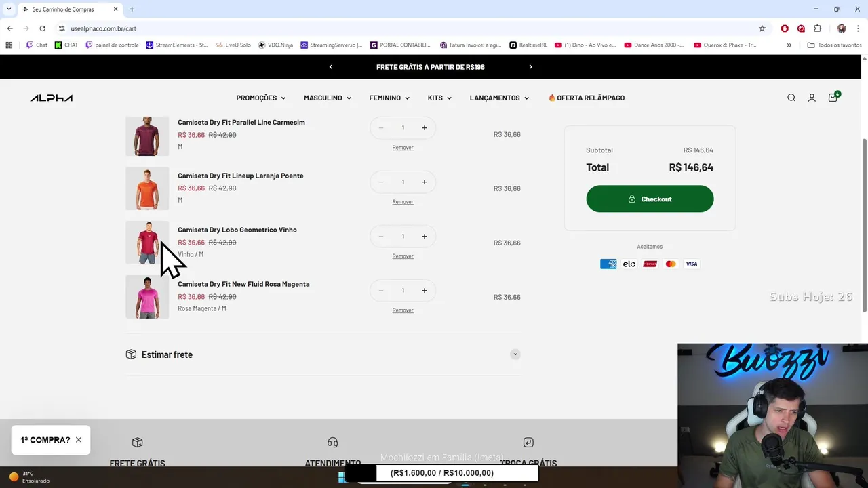
Task: Decrease quantity of New Fluid Rosa Magenta
Action: point(381,290)
